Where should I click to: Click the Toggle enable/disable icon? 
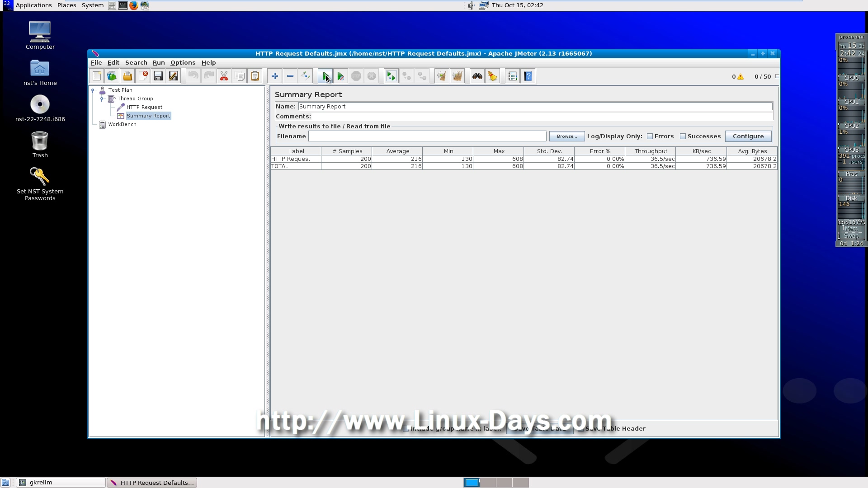click(x=306, y=76)
